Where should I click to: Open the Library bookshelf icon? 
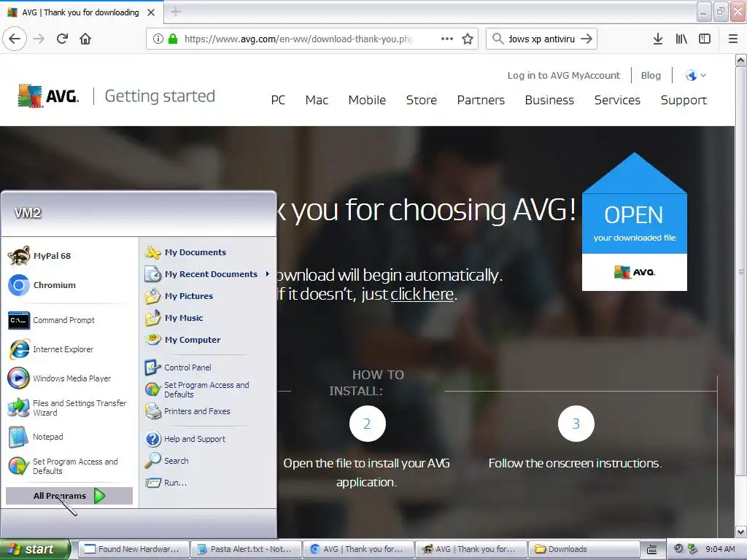[x=681, y=39]
